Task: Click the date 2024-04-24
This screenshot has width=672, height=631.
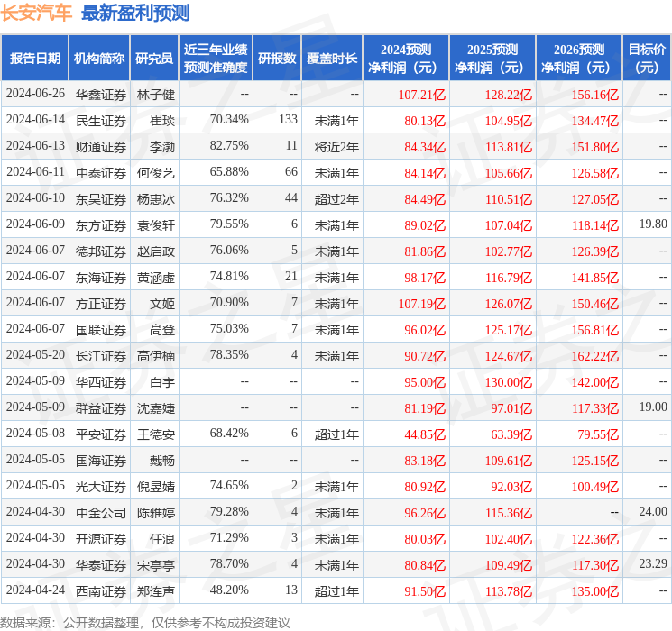Action: [x=35, y=590]
